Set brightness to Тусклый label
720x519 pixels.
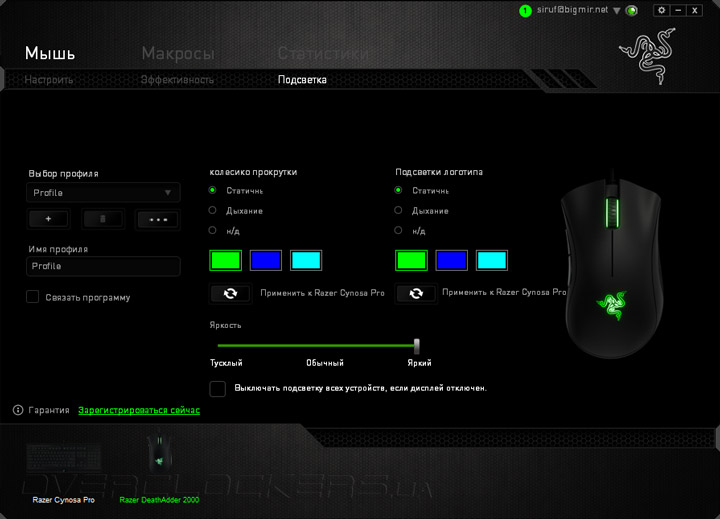tap(226, 363)
